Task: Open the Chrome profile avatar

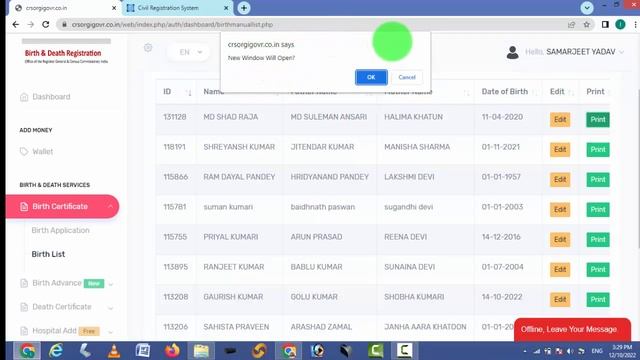Action: point(620,24)
